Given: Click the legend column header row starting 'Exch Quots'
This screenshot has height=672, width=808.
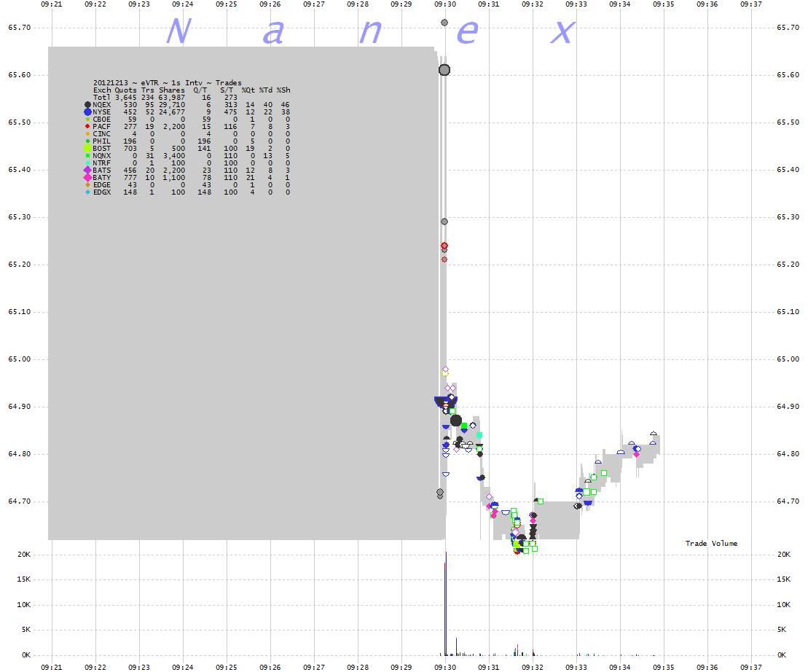Looking at the screenshot, I should 192,90.
